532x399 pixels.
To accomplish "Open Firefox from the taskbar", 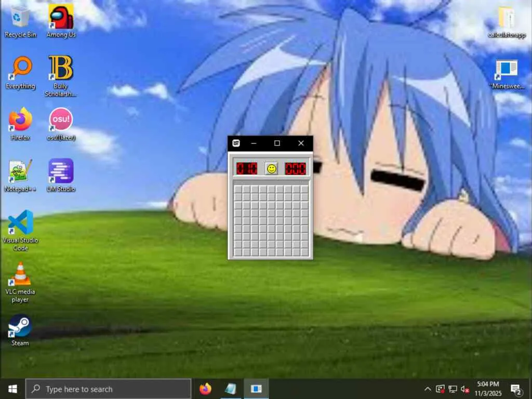I will tap(205, 389).
